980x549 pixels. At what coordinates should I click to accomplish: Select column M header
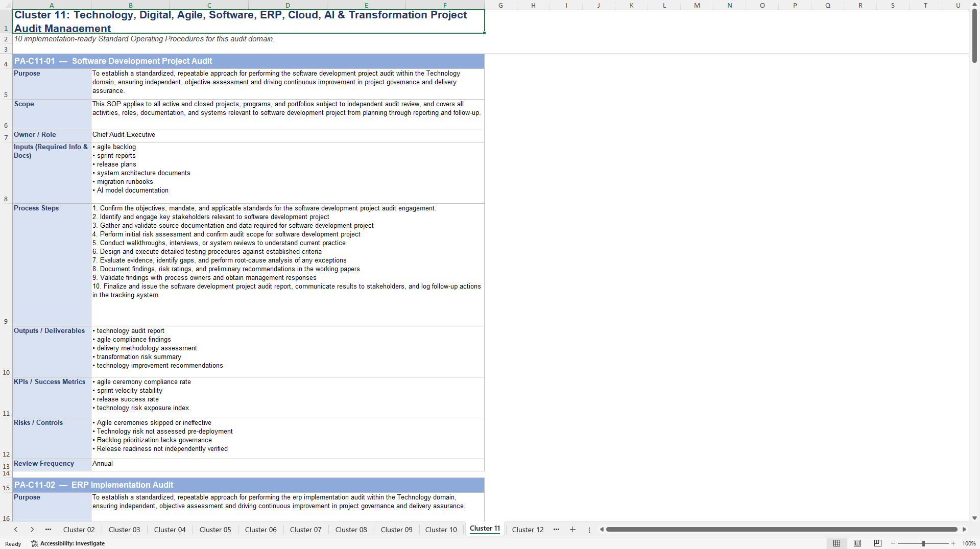697,5
